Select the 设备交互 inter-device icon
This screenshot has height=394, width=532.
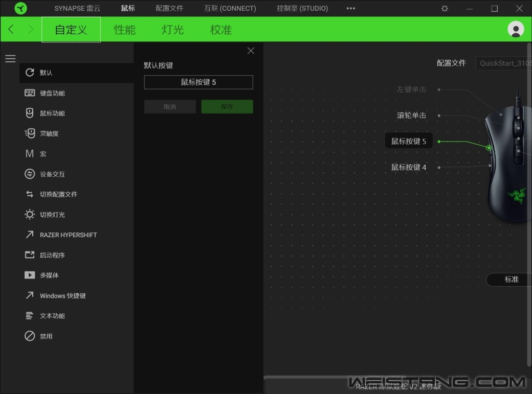point(30,174)
